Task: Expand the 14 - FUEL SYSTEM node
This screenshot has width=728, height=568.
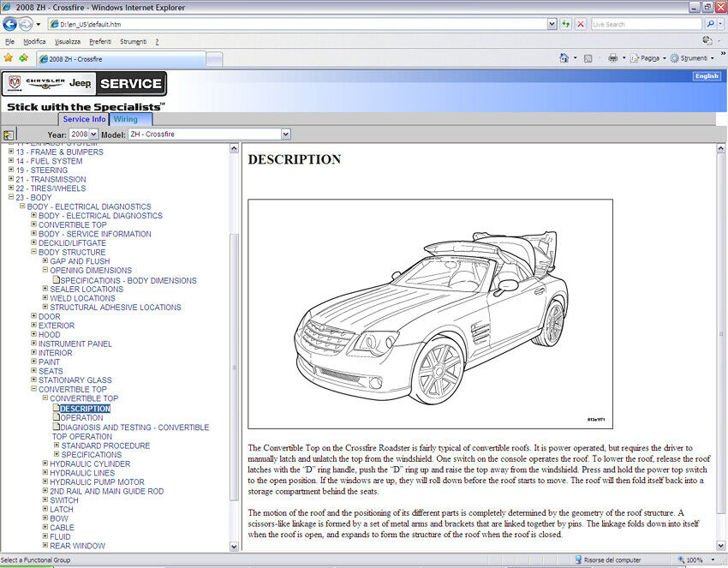Action: click(x=11, y=161)
